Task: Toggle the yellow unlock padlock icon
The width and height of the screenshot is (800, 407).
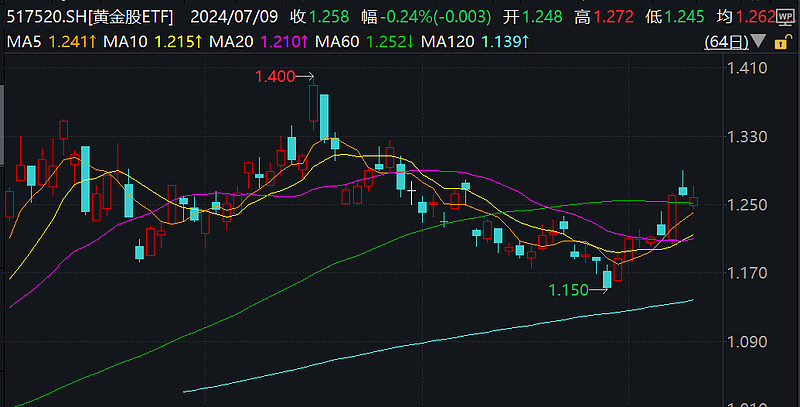Action: 781,43
